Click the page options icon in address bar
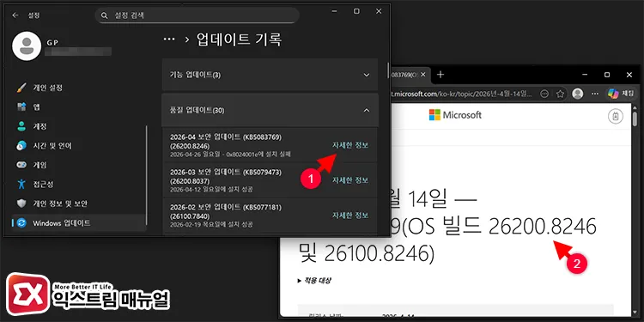Image resolution: width=644 pixels, height=322 pixels. pos(544,94)
